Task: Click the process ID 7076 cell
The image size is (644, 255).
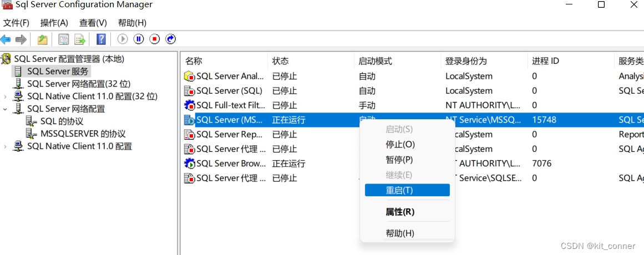Action: point(542,164)
